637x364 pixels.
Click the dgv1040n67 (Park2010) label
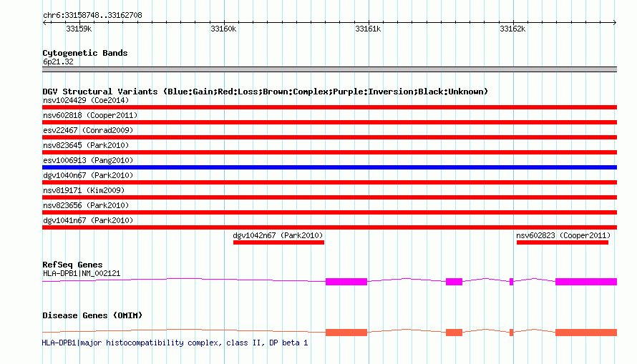click(88, 175)
